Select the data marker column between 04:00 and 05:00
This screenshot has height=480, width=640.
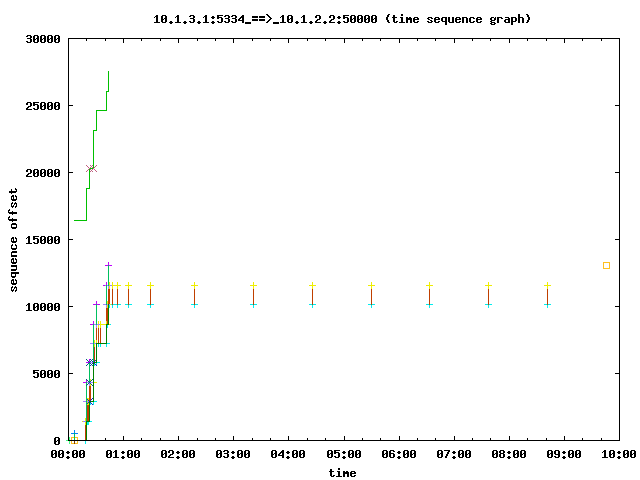[312, 295]
